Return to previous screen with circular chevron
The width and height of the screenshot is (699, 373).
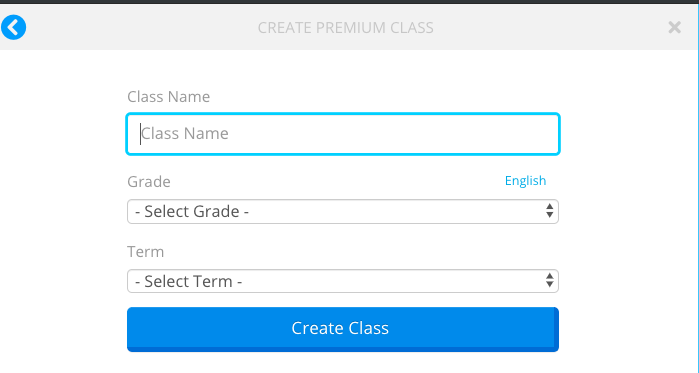[13, 27]
